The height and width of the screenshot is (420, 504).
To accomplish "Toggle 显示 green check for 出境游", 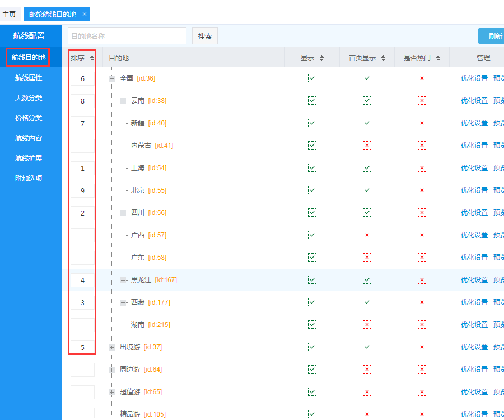I will [x=312, y=347].
